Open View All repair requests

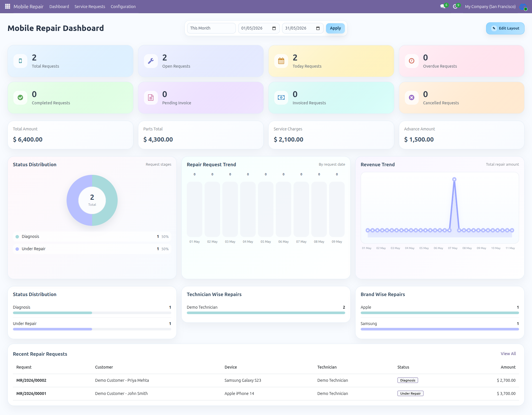(508, 354)
